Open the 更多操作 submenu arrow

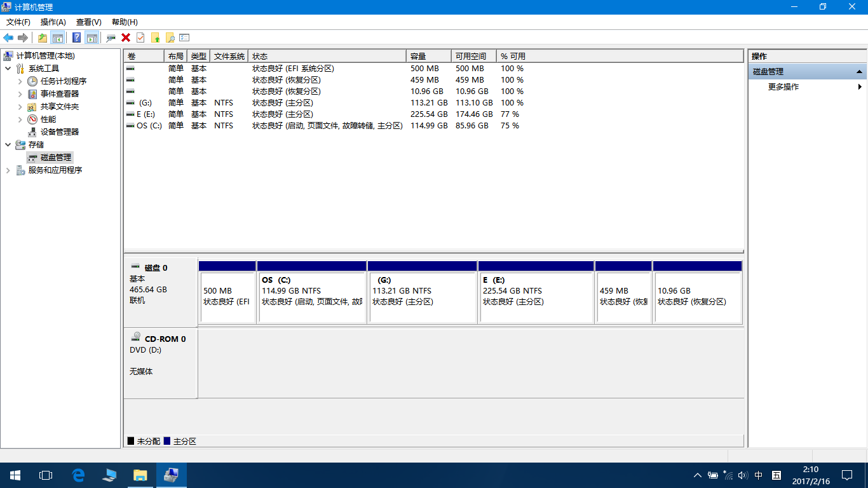click(860, 87)
